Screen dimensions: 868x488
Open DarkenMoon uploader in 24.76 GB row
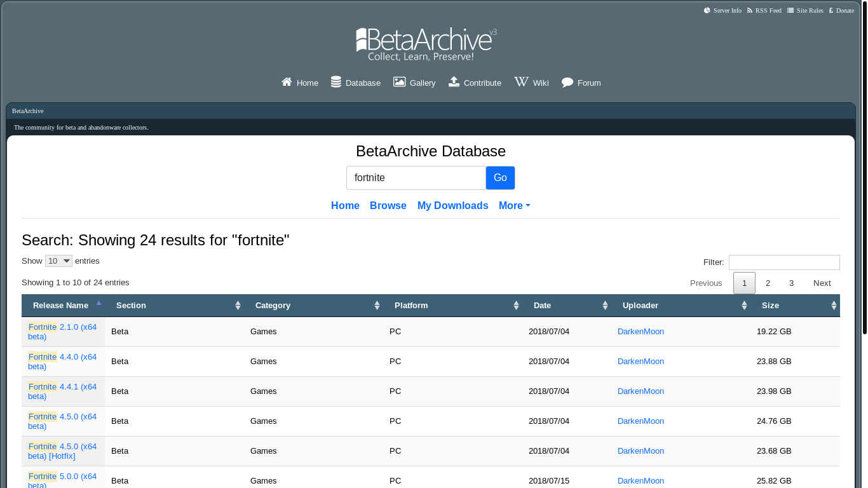(x=641, y=421)
